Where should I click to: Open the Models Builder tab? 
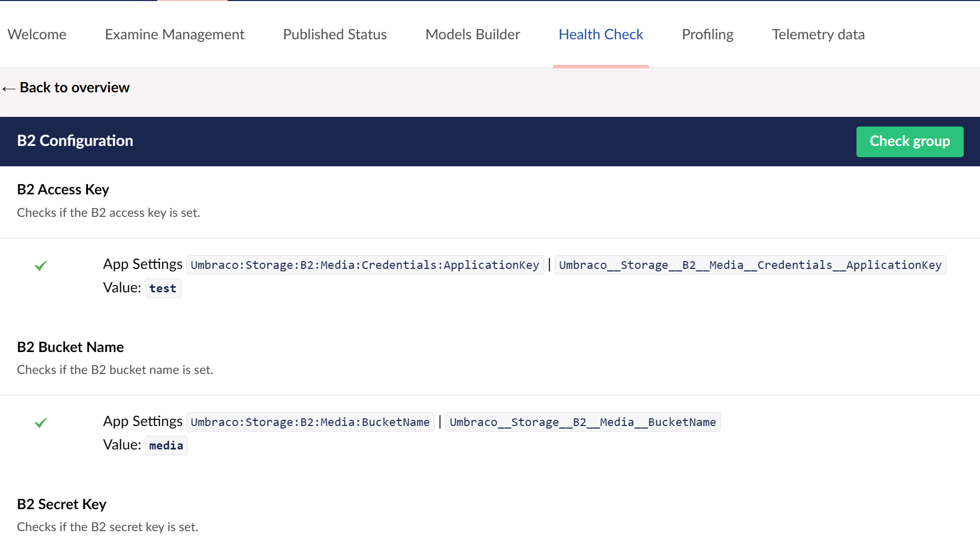pos(472,34)
